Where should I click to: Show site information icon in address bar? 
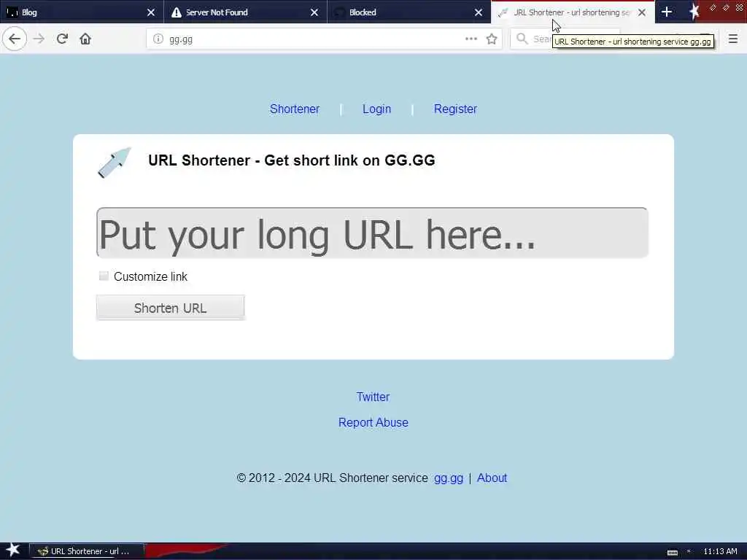tap(158, 39)
